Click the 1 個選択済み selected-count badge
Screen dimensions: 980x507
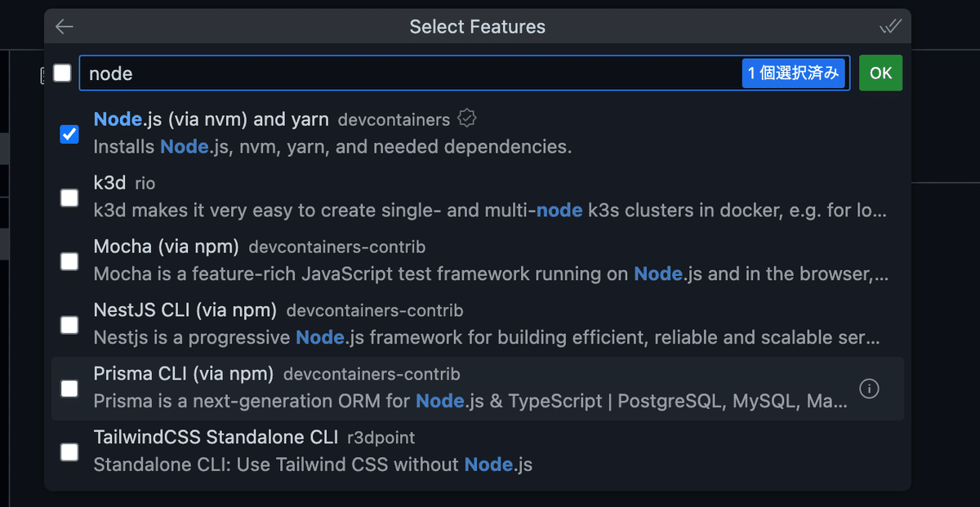pos(793,73)
